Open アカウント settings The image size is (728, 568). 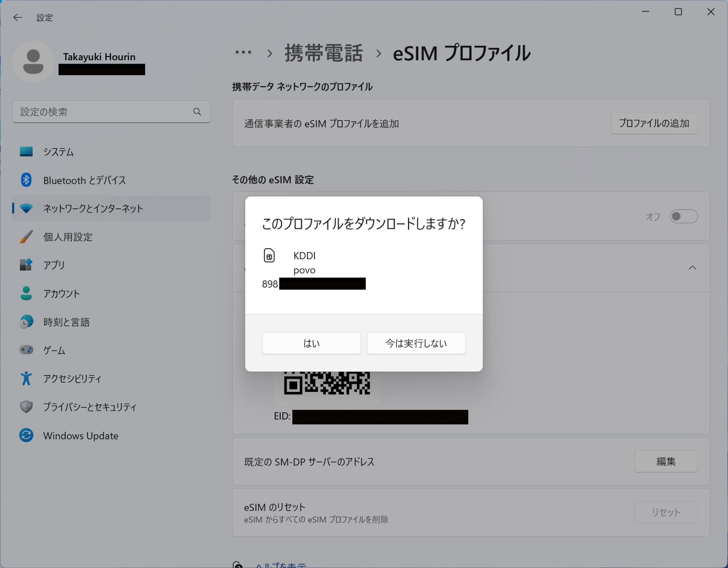[x=62, y=293]
